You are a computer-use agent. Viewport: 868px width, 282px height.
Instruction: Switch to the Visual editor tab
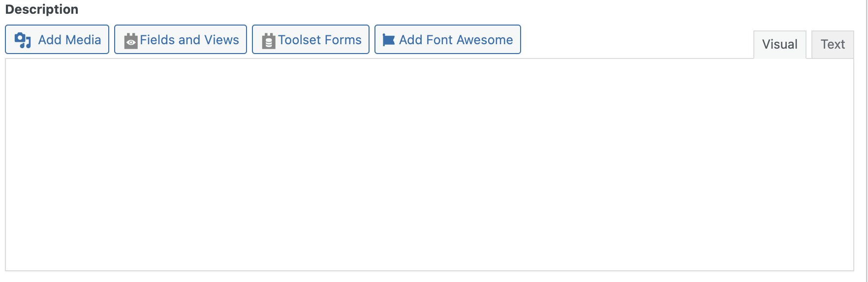click(780, 45)
